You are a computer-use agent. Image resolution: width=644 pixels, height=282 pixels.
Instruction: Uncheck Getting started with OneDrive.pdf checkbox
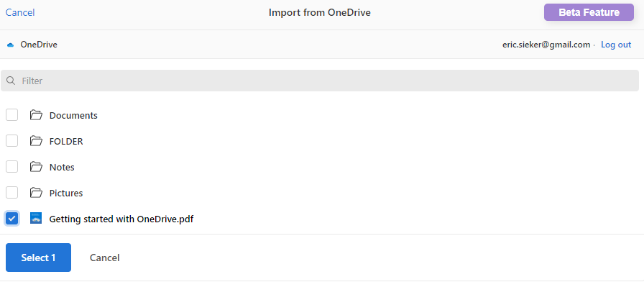(12, 219)
